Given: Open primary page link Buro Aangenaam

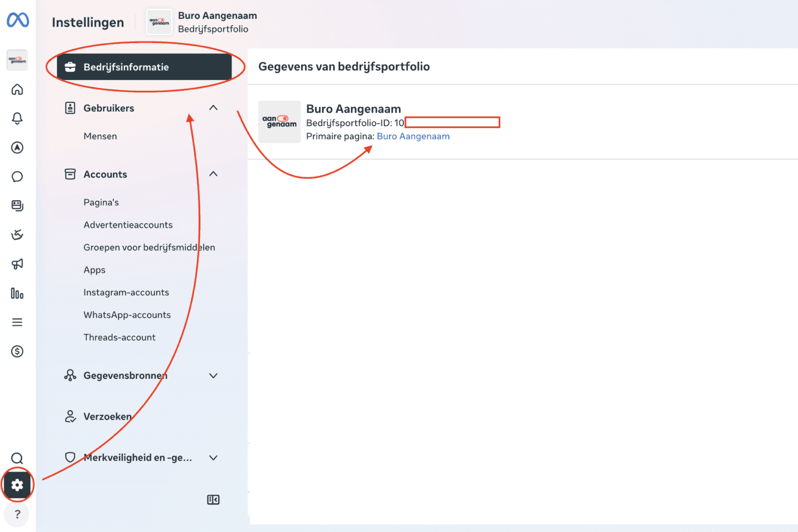Looking at the screenshot, I should pyautogui.click(x=413, y=136).
